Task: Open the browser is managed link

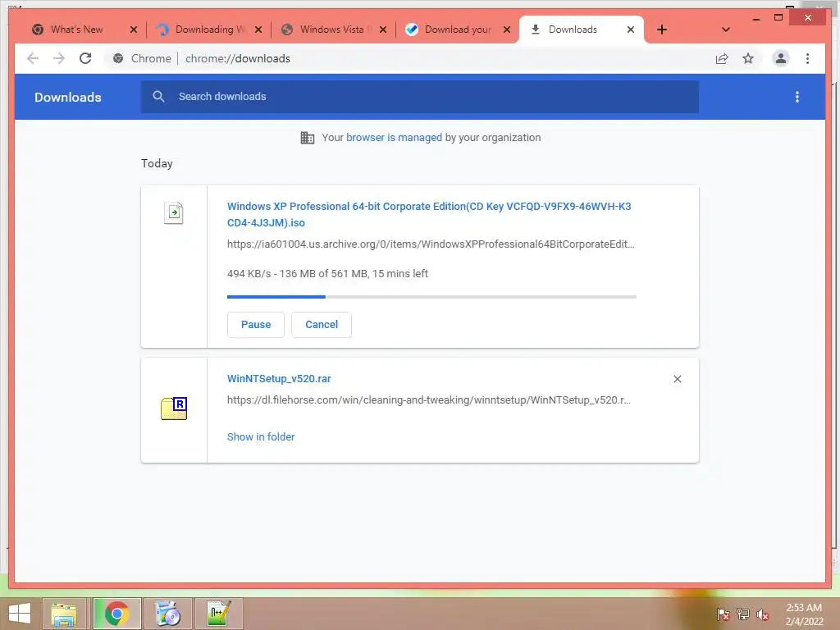Action: pos(394,138)
